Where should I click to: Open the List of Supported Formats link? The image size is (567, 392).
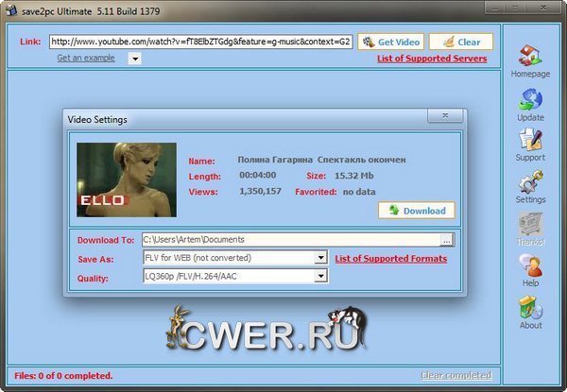click(390, 258)
